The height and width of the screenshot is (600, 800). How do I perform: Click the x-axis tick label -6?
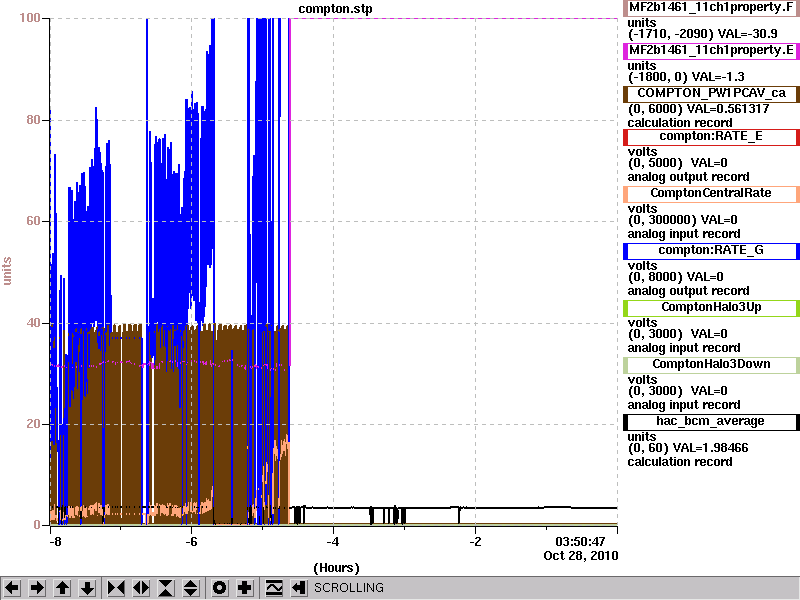pyautogui.click(x=191, y=542)
